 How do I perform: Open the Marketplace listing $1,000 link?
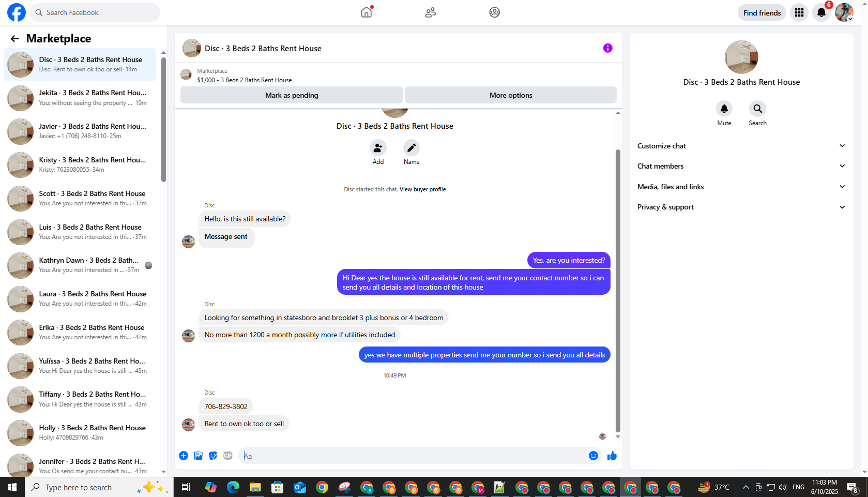[x=244, y=80]
